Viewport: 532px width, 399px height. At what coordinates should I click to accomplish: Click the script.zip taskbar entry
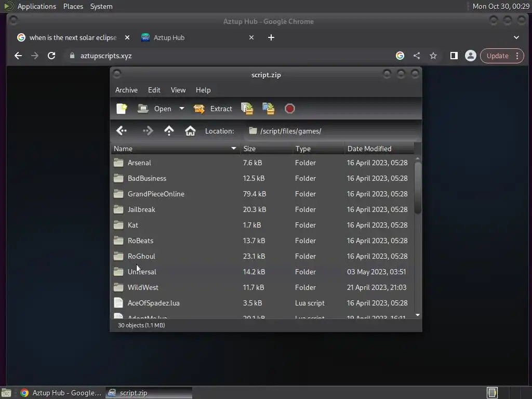point(149,393)
